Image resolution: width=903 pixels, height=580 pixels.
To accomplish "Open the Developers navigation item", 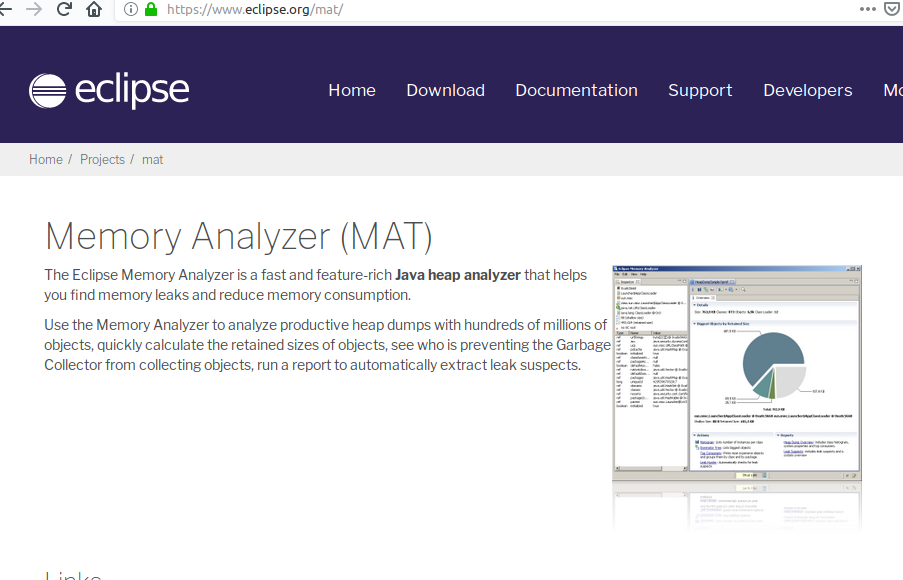I will coord(808,90).
